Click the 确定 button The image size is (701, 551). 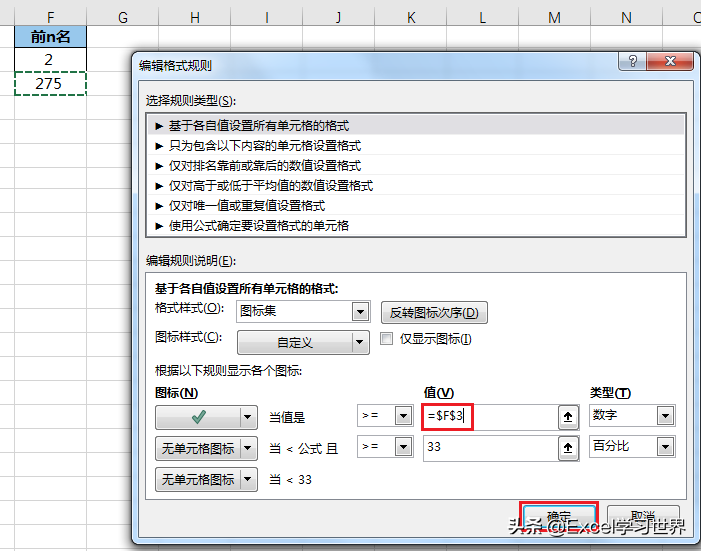pos(559,517)
